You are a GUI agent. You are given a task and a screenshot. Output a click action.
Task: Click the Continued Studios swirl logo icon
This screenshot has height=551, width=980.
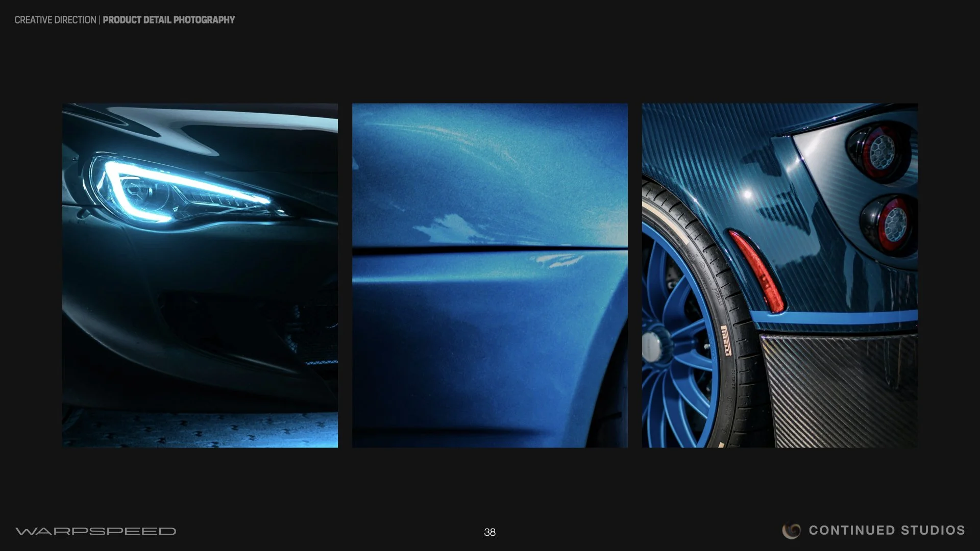coord(791,531)
